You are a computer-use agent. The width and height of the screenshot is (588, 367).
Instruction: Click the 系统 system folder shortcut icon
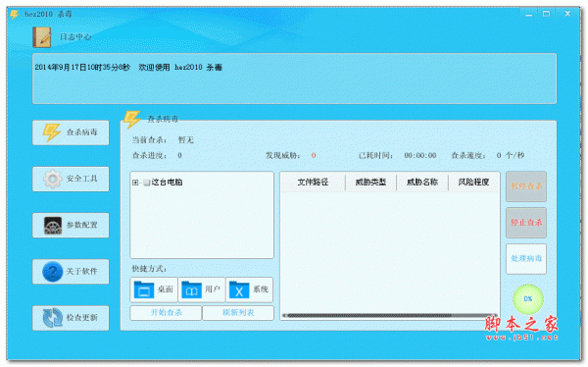click(239, 289)
